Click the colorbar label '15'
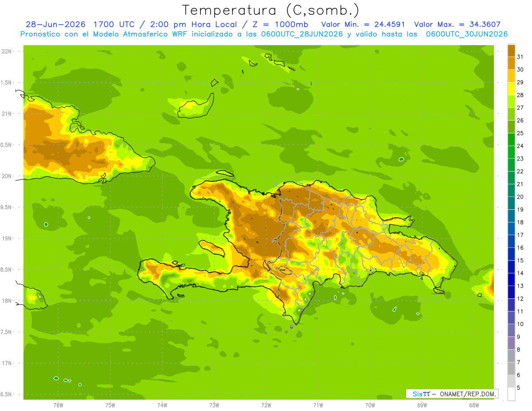The width and height of the screenshot is (532, 411). click(520, 260)
